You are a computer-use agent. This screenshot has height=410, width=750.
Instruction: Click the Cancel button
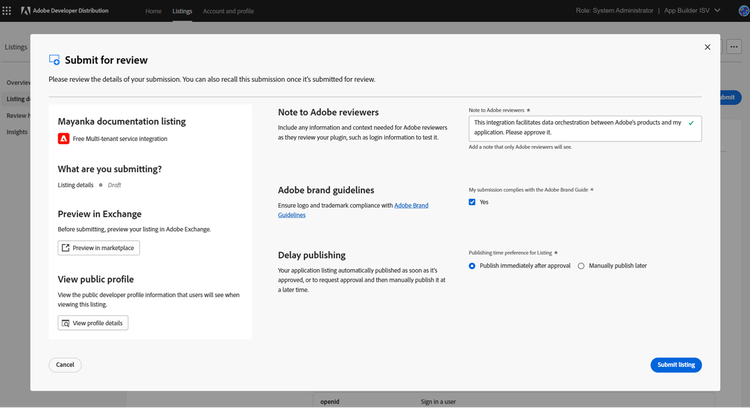[65, 365]
